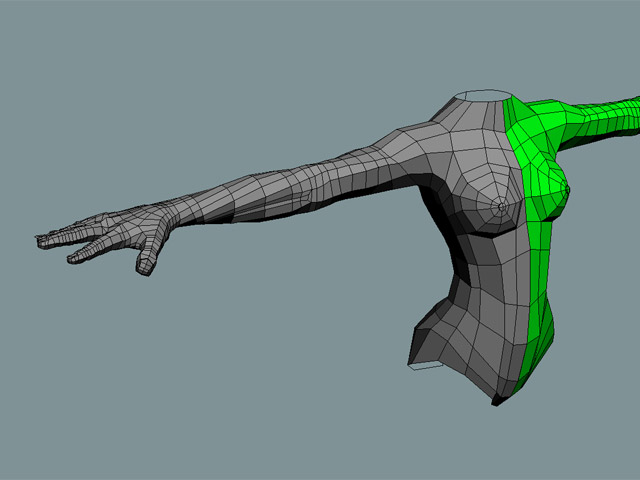Click the gray breast's center pole vertex
The width and height of the screenshot is (640, 480).
point(501,208)
